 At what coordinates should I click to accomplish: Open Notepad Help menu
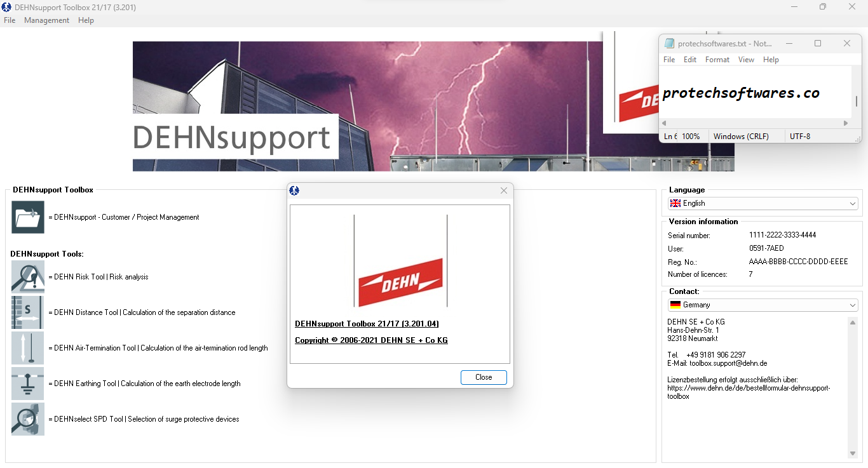tap(771, 60)
